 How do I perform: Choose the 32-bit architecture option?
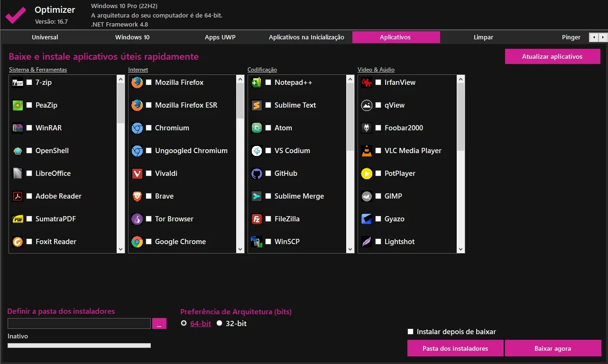220,324
